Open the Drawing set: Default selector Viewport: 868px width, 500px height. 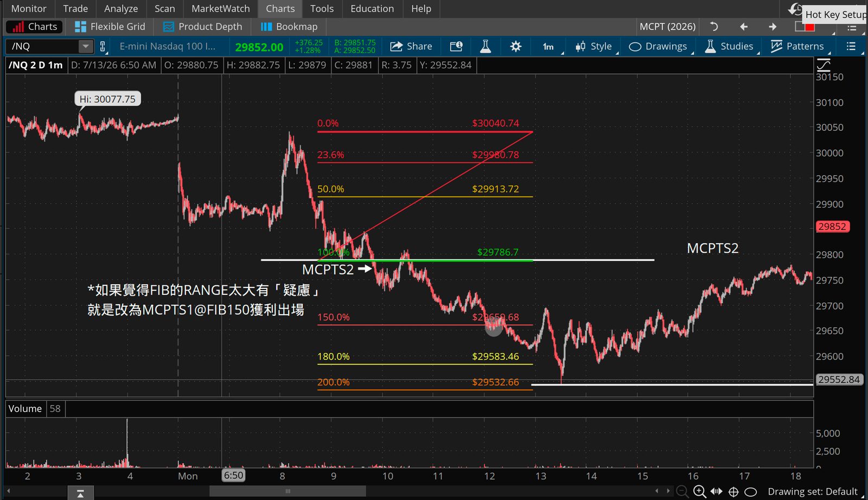[812, 492]
